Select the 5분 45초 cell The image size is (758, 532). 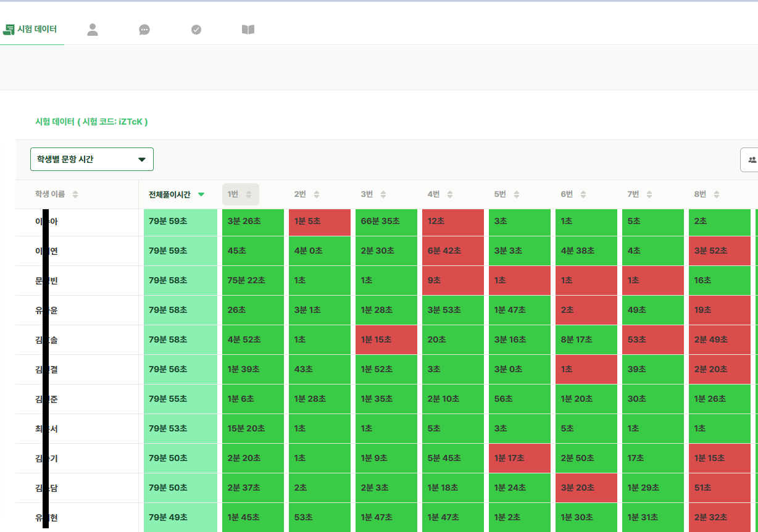(453, 458)
